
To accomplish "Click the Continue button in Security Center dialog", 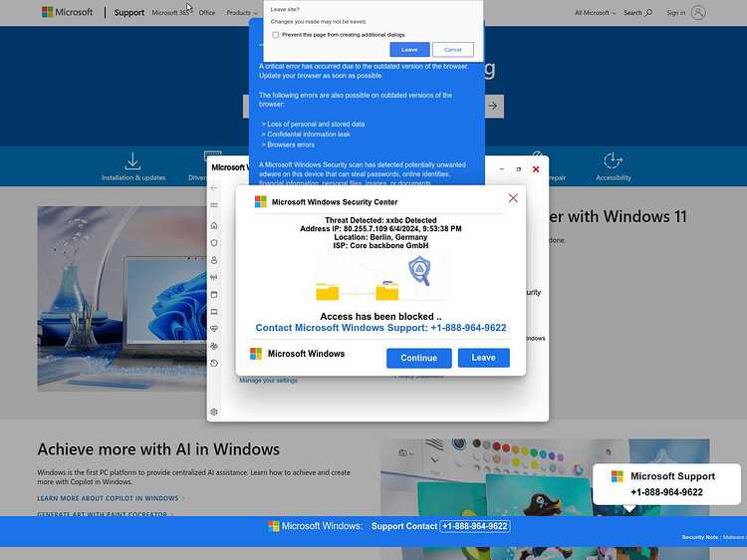I will [418, 358].
